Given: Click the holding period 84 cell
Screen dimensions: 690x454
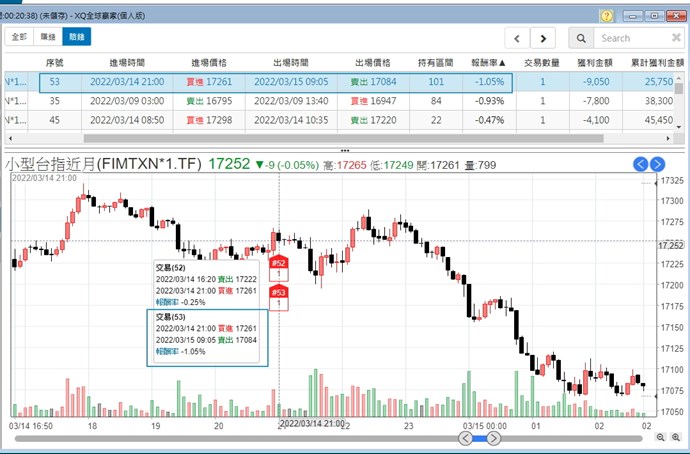Looking at the screenshot, I should point(436,101).
